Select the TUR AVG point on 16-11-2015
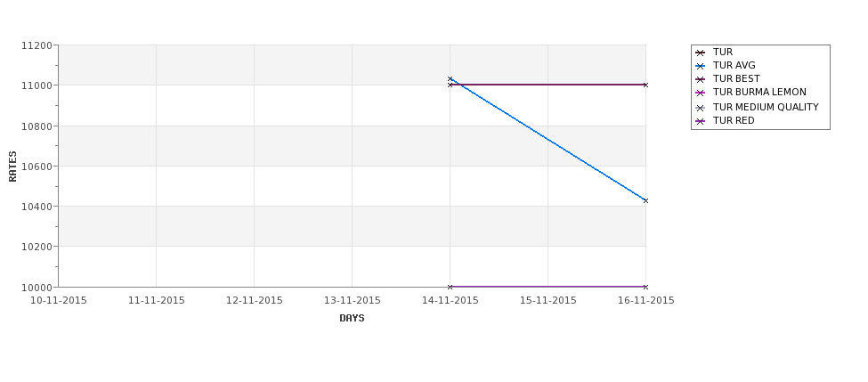 [645, 200]
